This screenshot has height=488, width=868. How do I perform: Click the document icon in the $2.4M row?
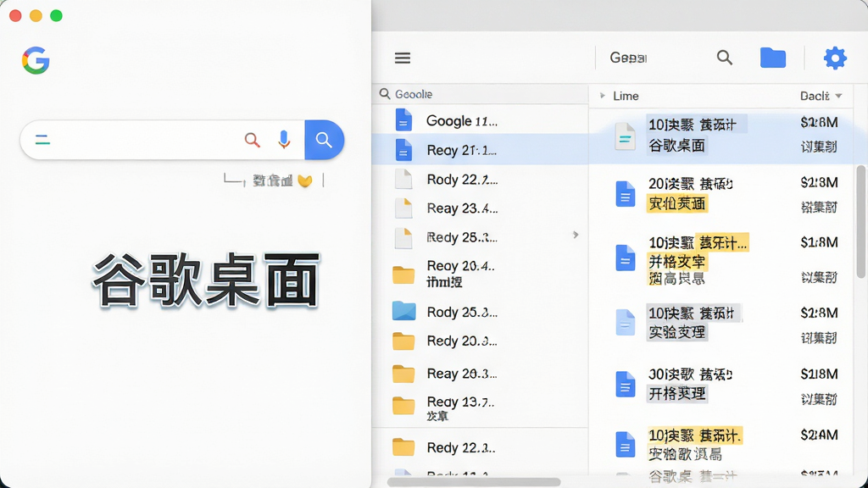(626, 444)
